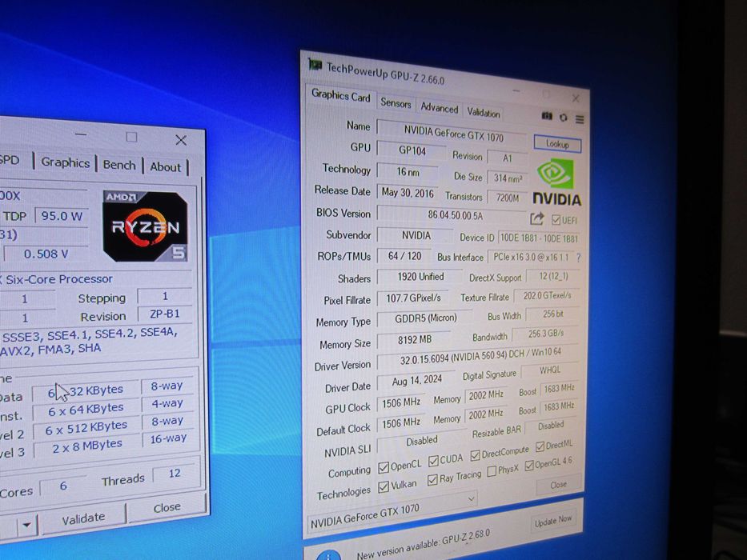Click the Bandwidth value 256.3 GB/s

[x=546, y=334]
